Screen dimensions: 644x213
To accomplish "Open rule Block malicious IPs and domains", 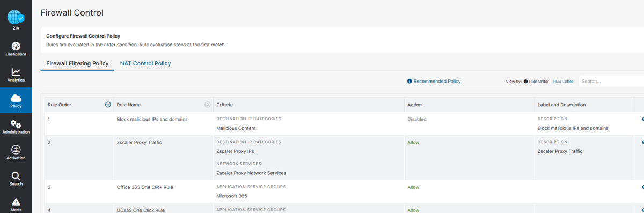I will coord(152,119).
